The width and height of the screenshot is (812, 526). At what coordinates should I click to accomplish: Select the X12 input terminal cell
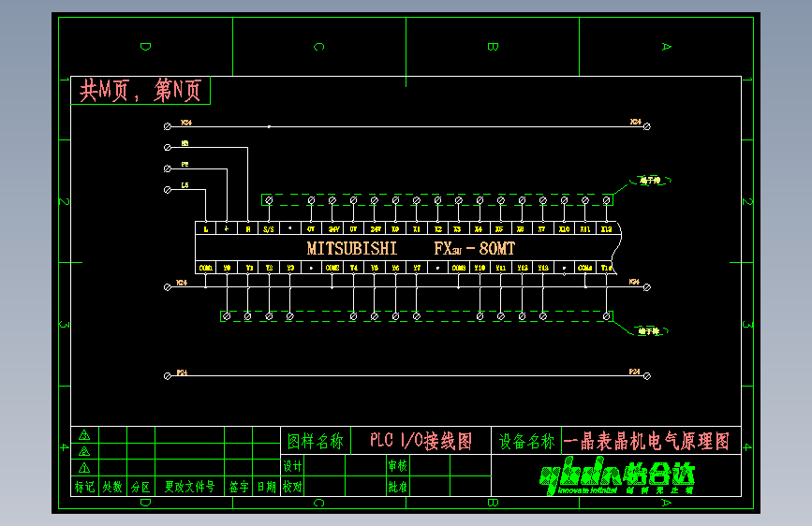pyautogui.click(x=606, y=228)
